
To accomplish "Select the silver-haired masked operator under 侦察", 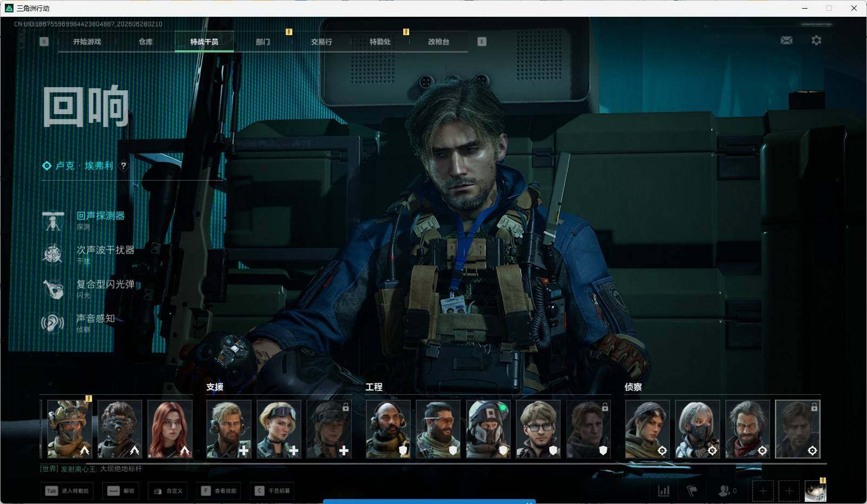I will click(x=698, y=429).
